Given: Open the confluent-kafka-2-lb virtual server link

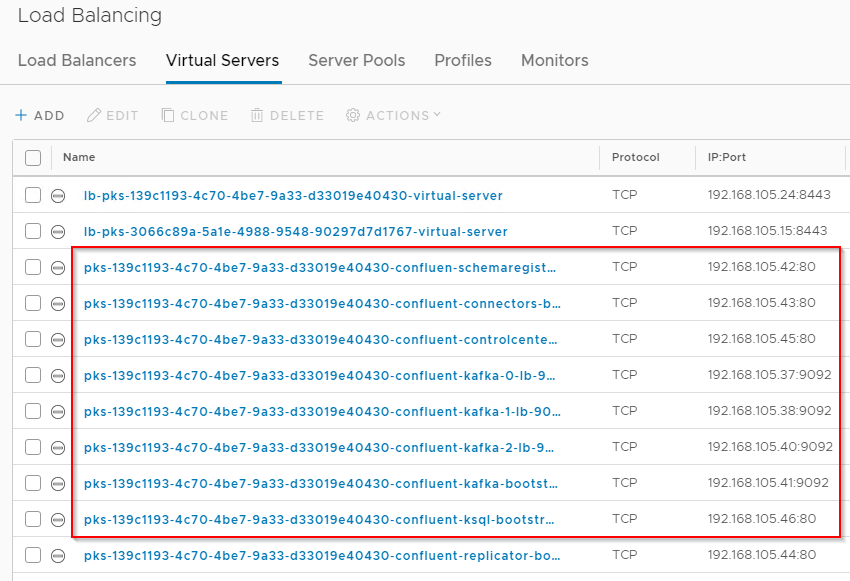Looking at the screenshot, I should tap(319, 448).
